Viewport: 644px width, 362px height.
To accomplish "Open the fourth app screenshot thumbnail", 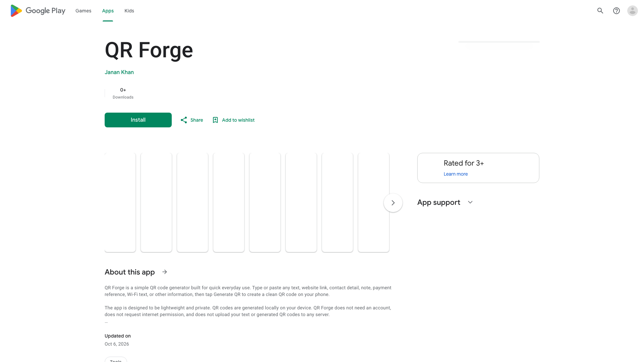I will coord(229,202).
